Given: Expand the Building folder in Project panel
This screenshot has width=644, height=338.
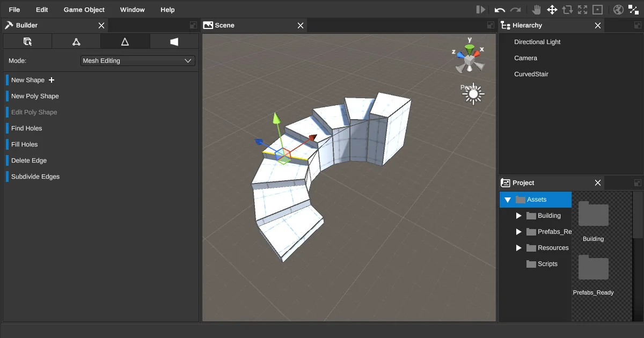Looking at the screenshot, I should [x=518, y=216].
